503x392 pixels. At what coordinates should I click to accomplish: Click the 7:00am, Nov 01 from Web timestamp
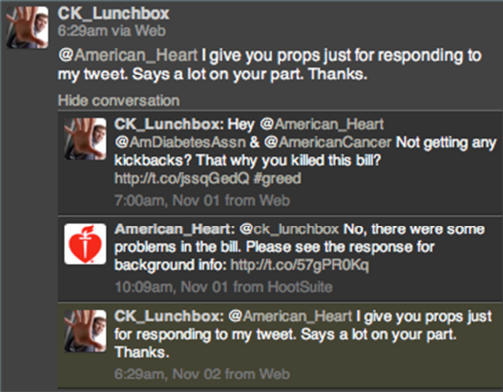click(x=202, y=201)
